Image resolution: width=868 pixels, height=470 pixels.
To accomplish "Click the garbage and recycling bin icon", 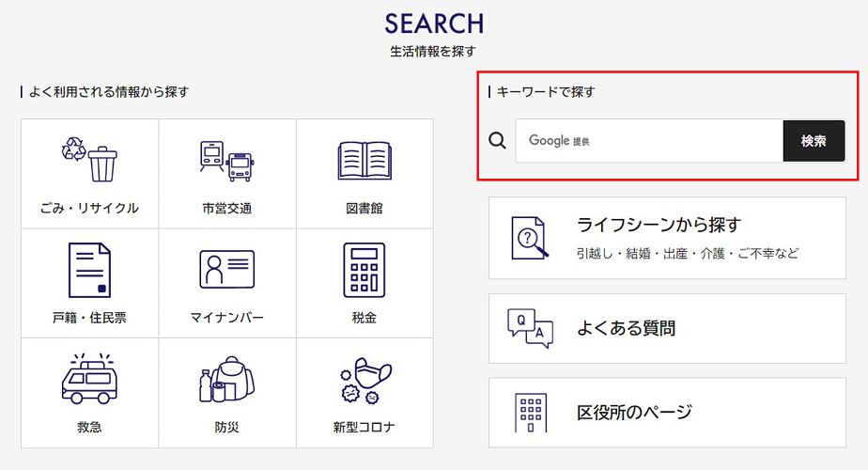I will tap(89, 160).
